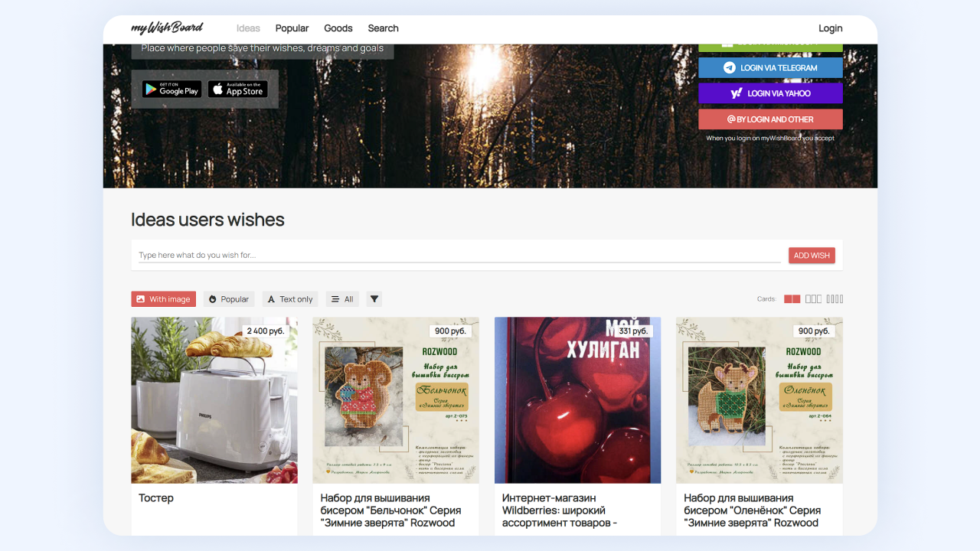Click the Тостер card title
Screen dimensions: 980x551
(156, 498)
